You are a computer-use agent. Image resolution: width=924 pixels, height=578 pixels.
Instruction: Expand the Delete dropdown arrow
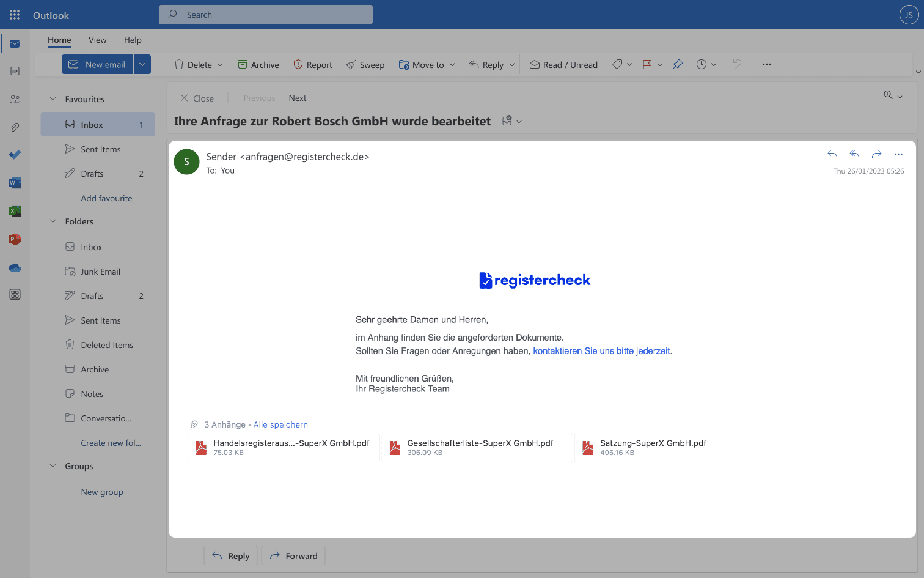tap(220, 65)
